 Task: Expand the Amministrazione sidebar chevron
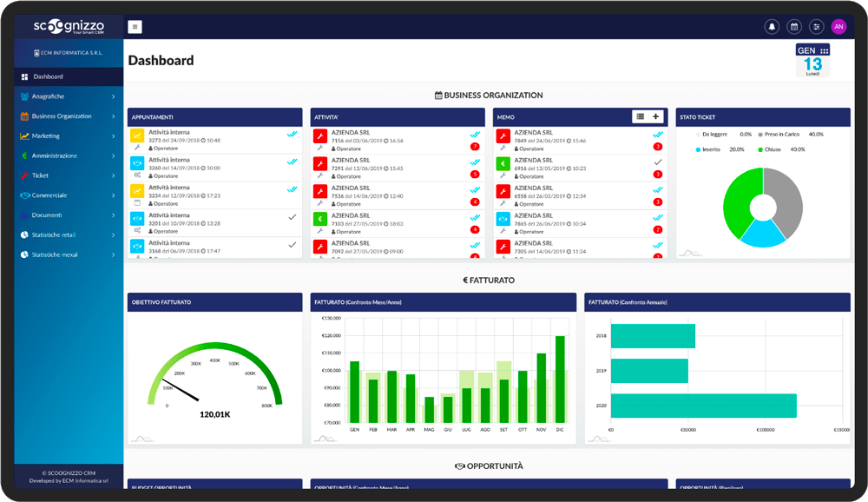[114, 155]
